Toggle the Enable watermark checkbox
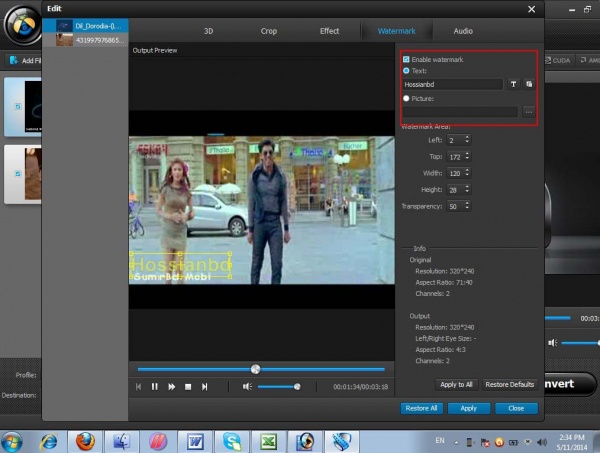The height and width of the screenshot is (453, 600). click(405, 60)
